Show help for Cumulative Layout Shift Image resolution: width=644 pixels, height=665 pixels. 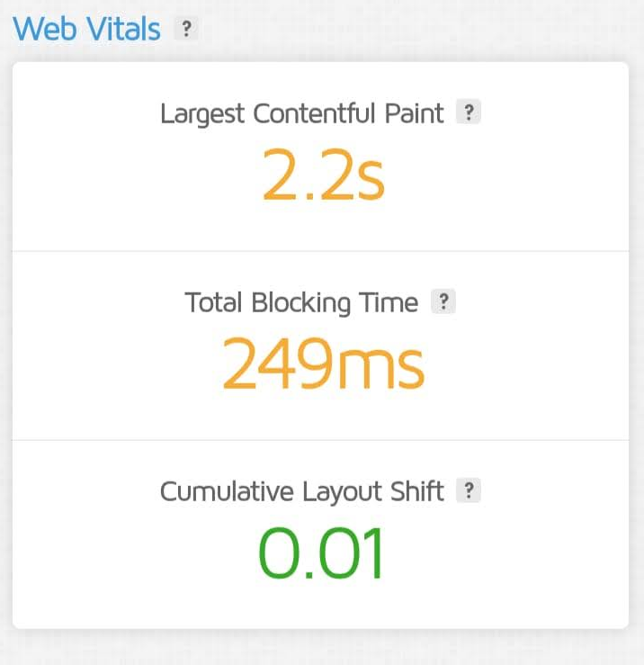tap(468, 490)
